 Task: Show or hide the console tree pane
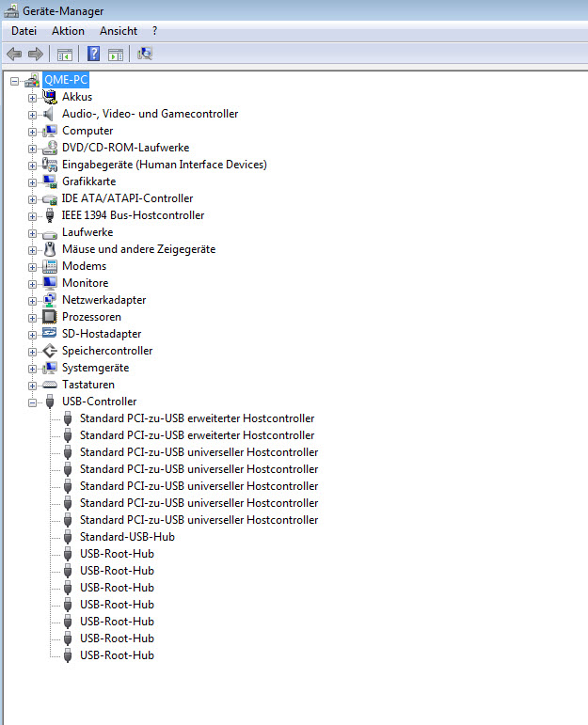[65, 55]
